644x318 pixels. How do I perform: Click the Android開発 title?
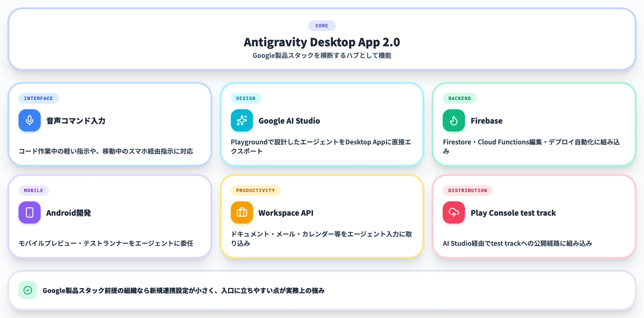tap(68, 213)
